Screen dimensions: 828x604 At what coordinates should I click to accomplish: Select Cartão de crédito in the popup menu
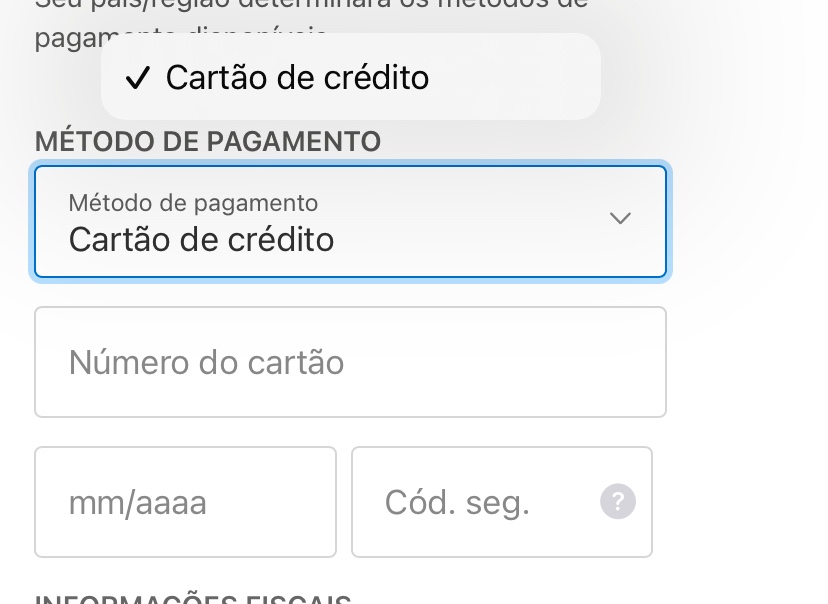(297, 78)
